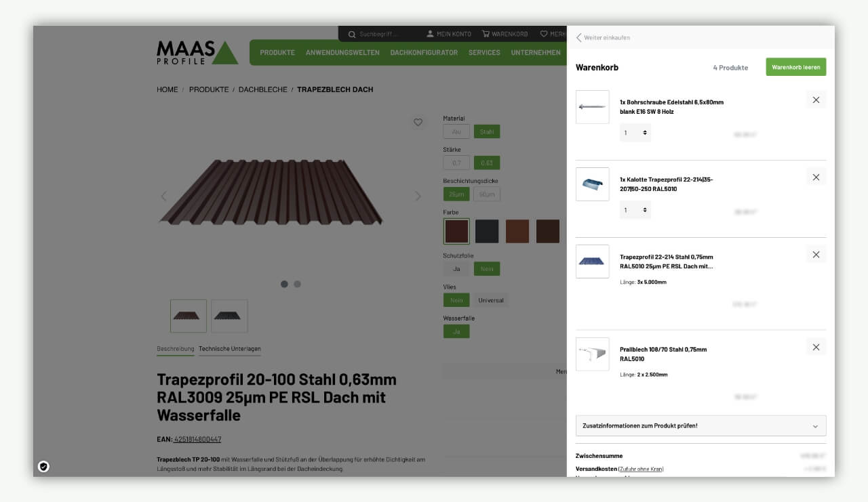Select the copper brown color swatch
Viewport: 868px width, 502px height.
(517, 231)
